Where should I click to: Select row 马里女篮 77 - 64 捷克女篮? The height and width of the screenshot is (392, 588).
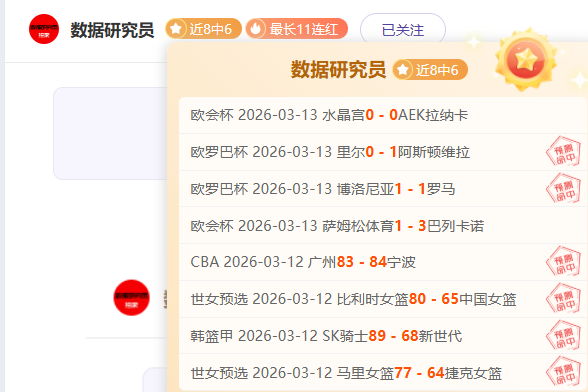(382, 372)
